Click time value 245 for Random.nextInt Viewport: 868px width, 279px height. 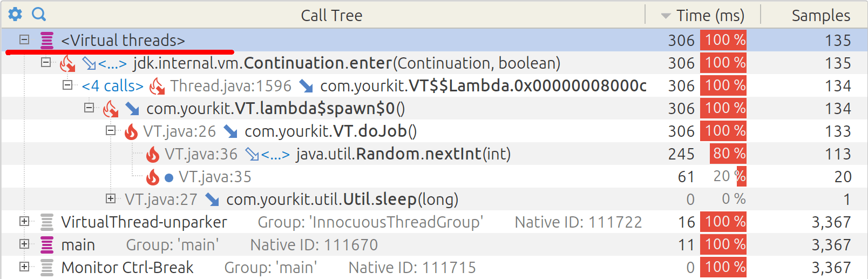681,154
